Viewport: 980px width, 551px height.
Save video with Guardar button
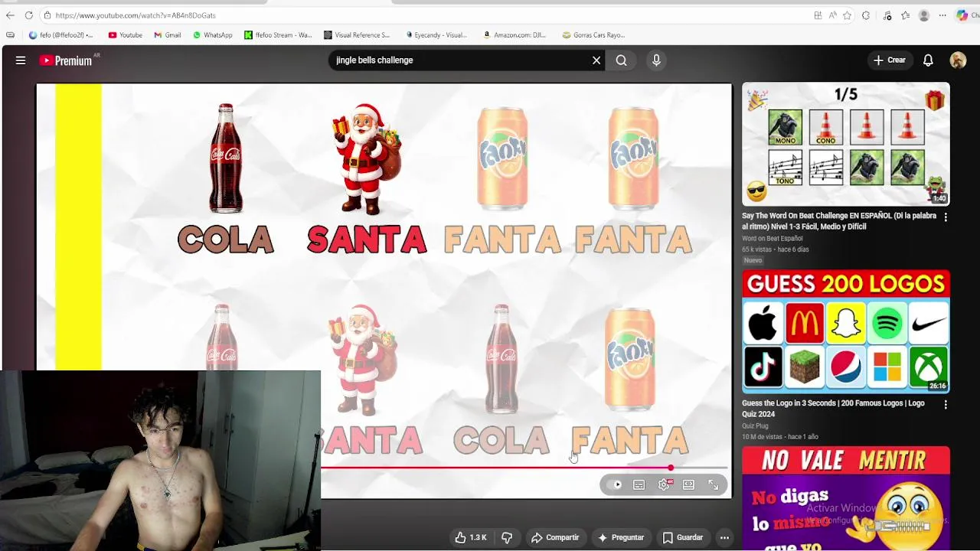point(682,538)
